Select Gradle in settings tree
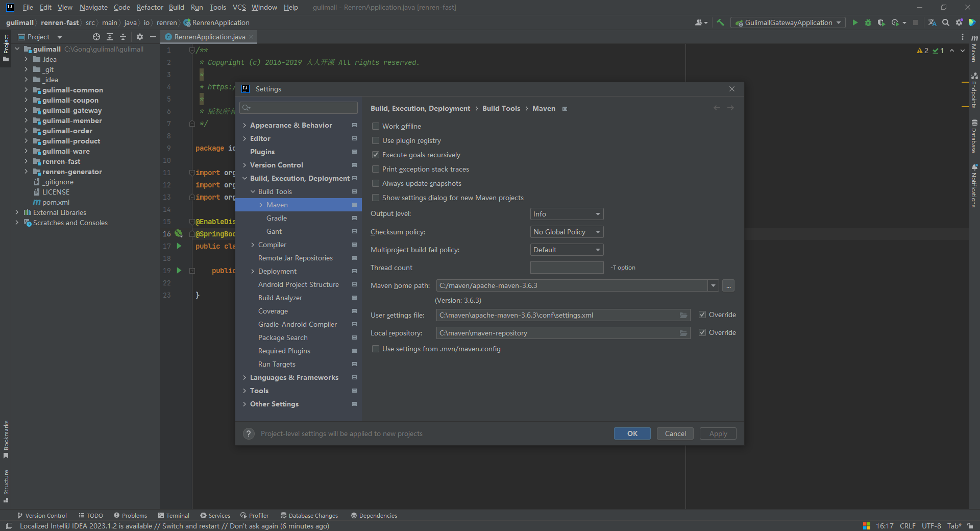980x531 pixels. tap(277, 218)
